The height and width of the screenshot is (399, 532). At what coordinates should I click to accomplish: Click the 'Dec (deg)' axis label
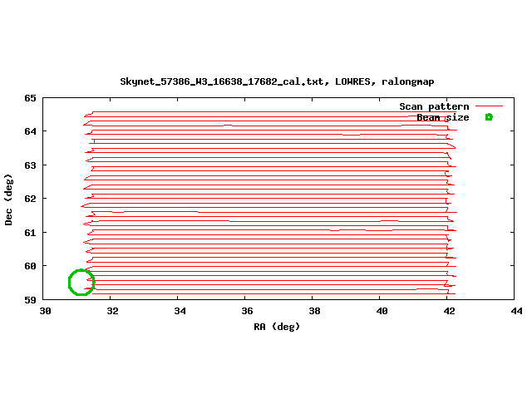coord(8,199)
